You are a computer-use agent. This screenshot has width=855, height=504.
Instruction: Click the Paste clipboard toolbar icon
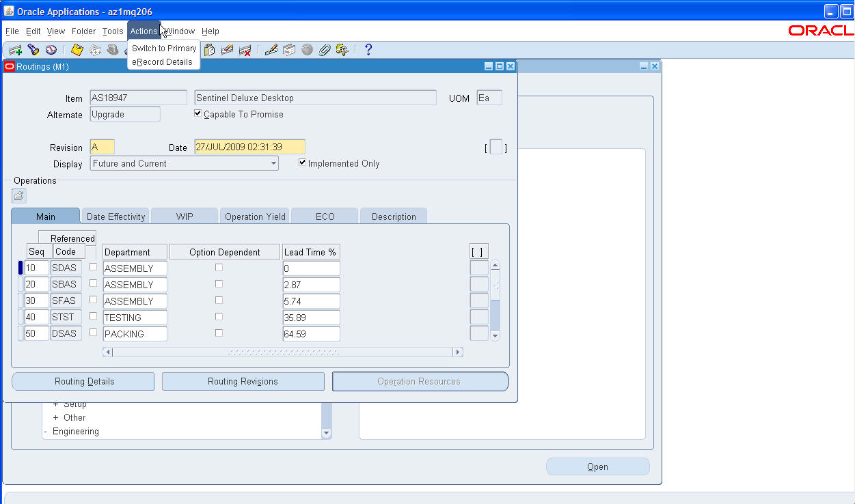tap(209, 50)
